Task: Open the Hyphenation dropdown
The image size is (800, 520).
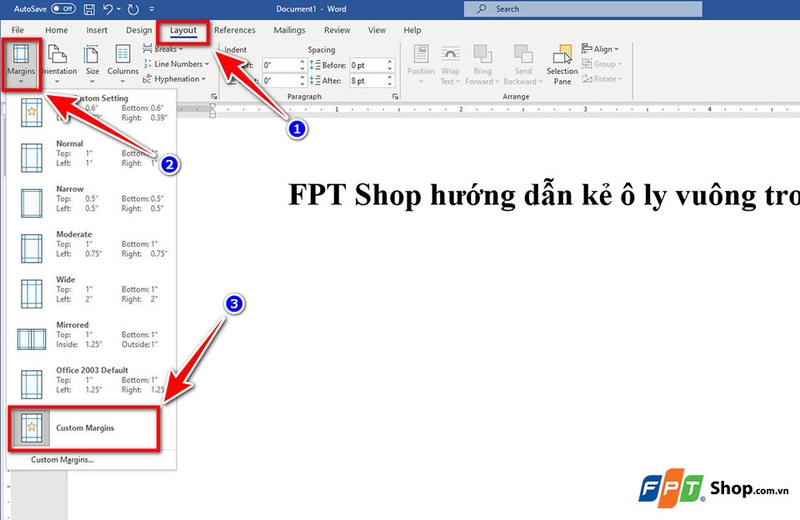Action: pos(174,79)
